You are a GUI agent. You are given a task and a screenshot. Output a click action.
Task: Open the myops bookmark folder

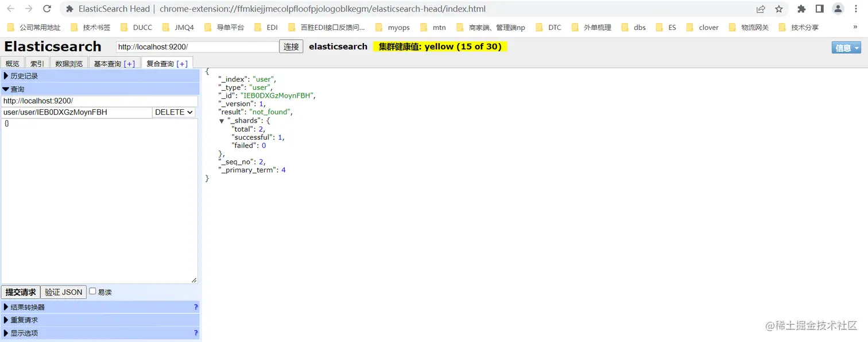pos(393,27)
